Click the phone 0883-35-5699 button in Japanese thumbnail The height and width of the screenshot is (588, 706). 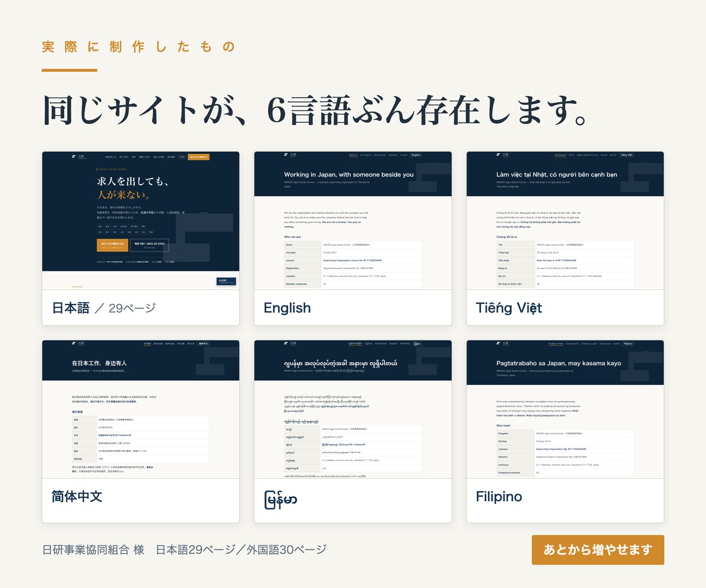coord(149,245)
